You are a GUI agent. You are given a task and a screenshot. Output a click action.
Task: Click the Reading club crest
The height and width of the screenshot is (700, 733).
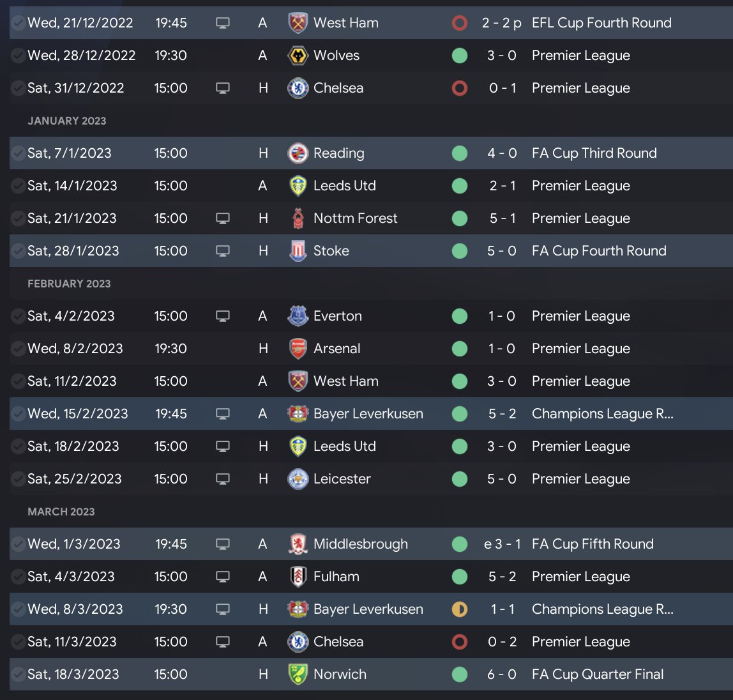298,153
